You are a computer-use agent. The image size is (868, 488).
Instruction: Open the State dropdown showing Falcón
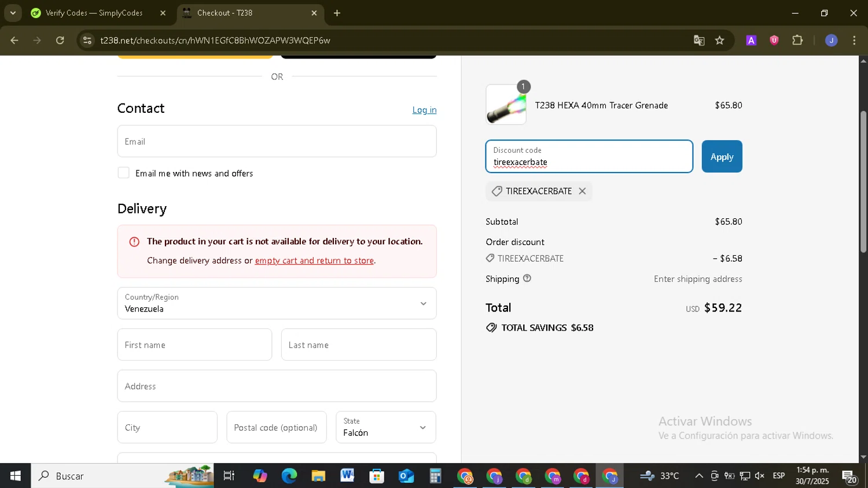(386, 428)
